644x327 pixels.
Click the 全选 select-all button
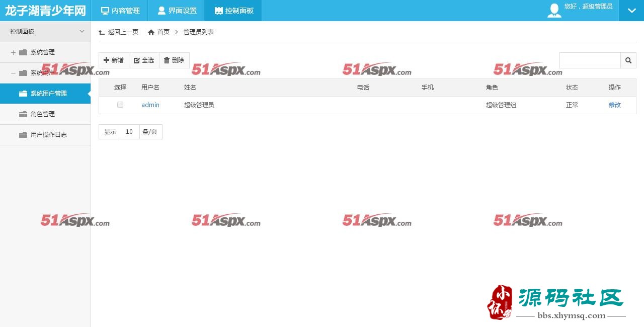click(x=144, y=60)
